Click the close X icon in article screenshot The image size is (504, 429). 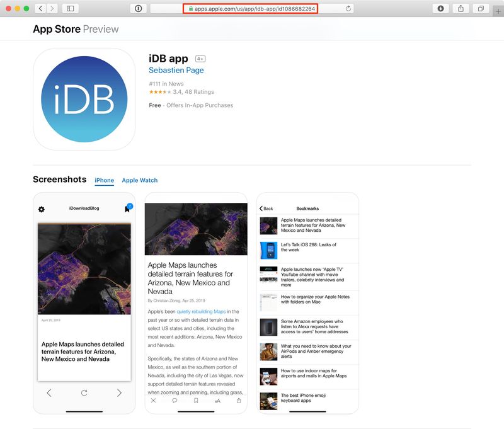pyautogui.click(x=153, y=401)
